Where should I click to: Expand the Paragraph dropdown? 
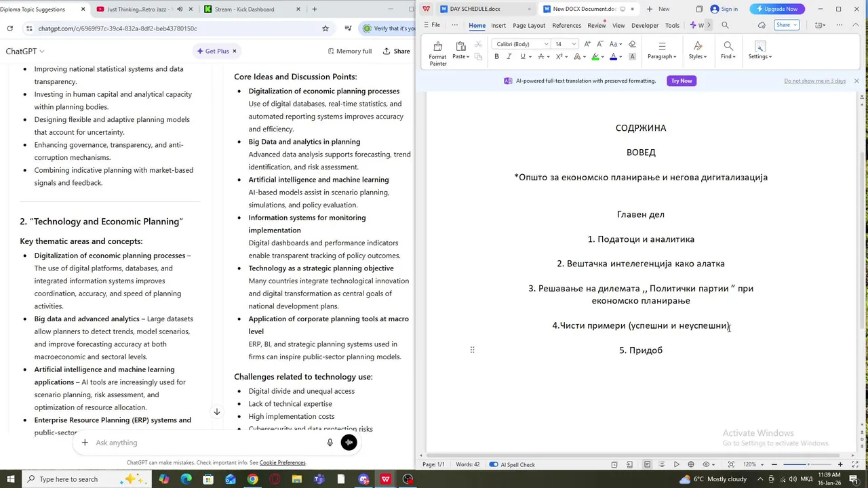click(x=662, y=56)
